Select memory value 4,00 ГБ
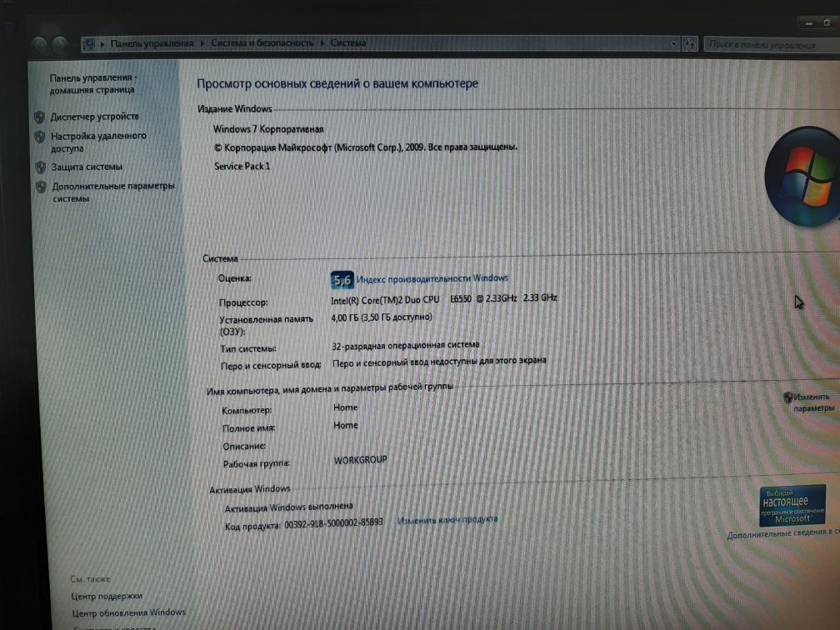840x630 pixels. [x=344, y=317]
